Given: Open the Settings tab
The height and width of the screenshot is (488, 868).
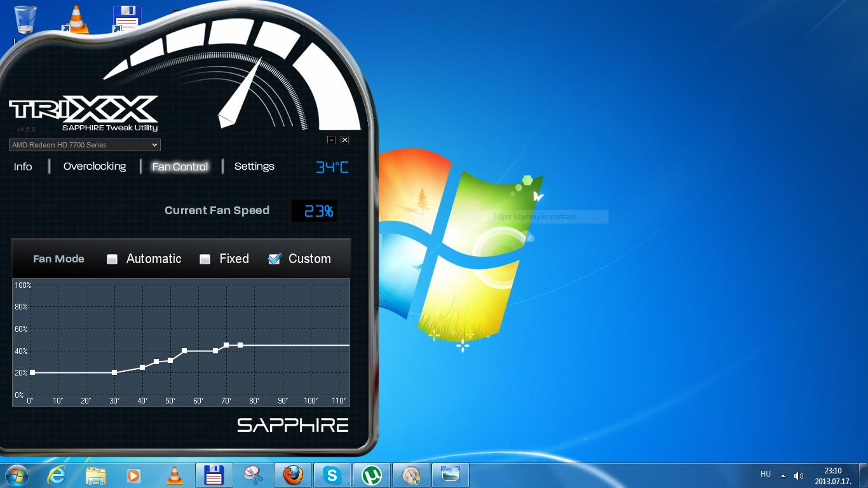Looking at the screenshot, I should tap(254, 166).
